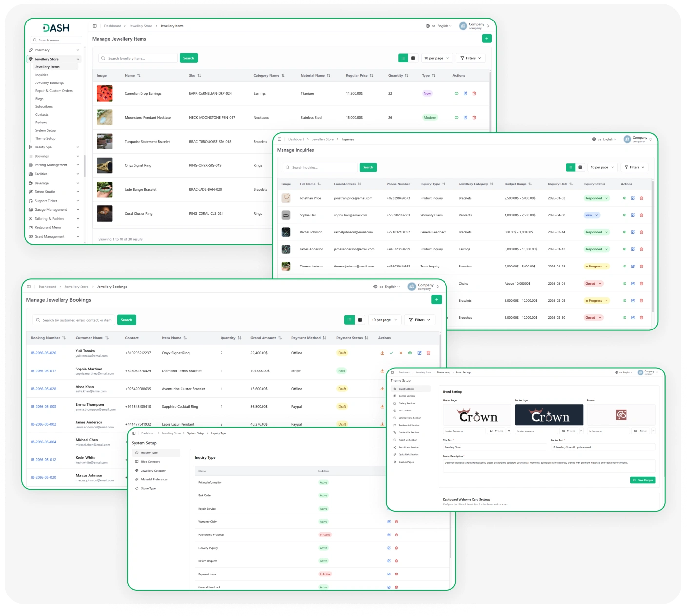Click scrollbar in Inquiries table
This screenshot has width=687, height=616.
(x=652, y=246)
